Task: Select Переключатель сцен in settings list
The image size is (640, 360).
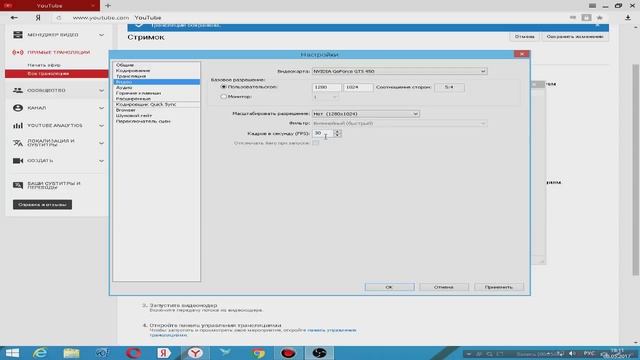Action: pos(143,121)
